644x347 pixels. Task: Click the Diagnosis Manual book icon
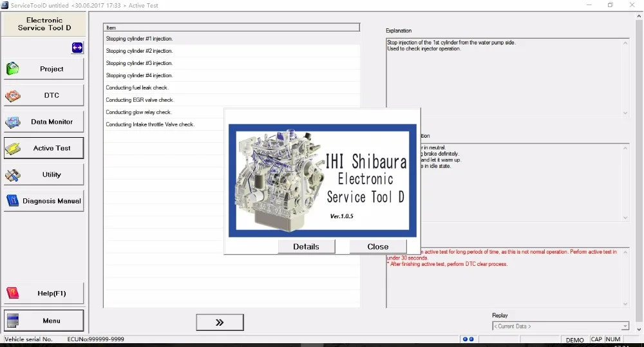[x=13, y=201]
